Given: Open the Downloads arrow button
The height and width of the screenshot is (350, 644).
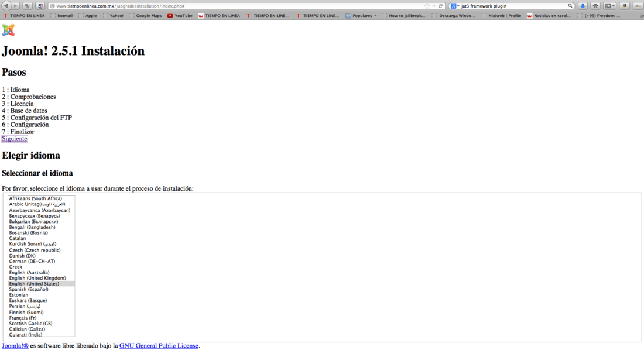Looking at the screenshot, I should [x=583, y=6].
